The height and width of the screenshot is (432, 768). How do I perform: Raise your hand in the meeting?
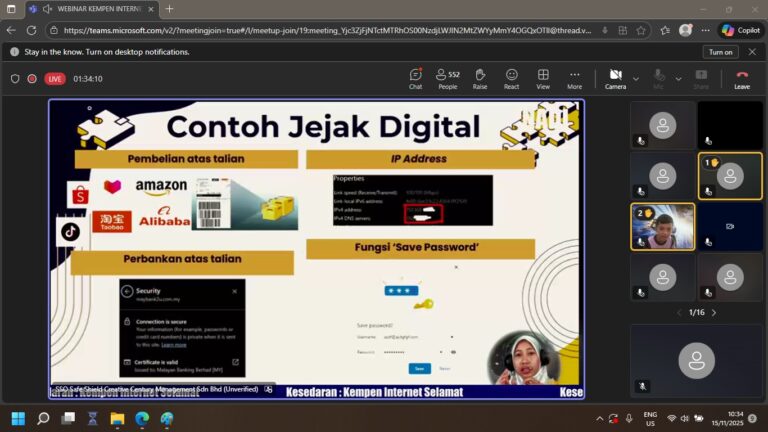[480, 78]
